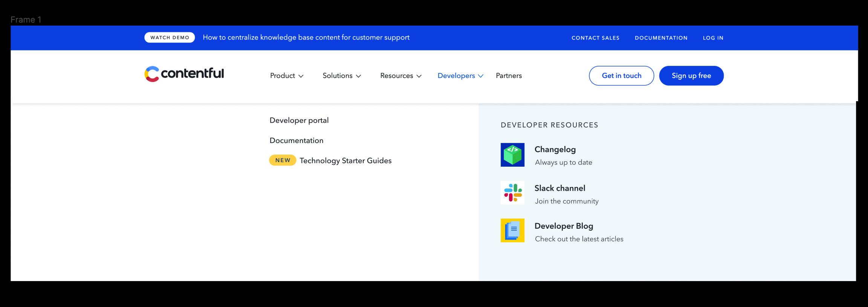Click the DEVELOPER RESOURCES heading
Viewport: 868px width, 307px height.
coord(549,125)
